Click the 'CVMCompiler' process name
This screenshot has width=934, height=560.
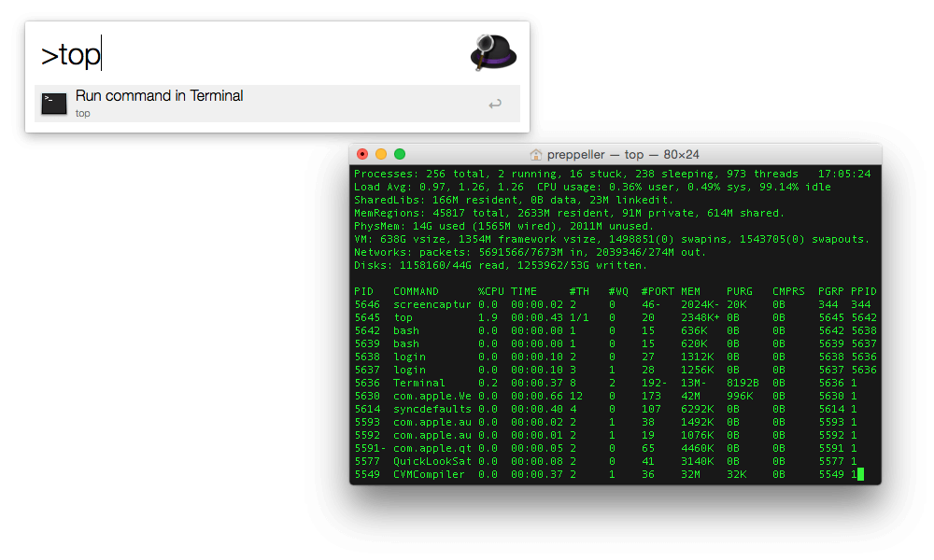(x=429, y=475)
